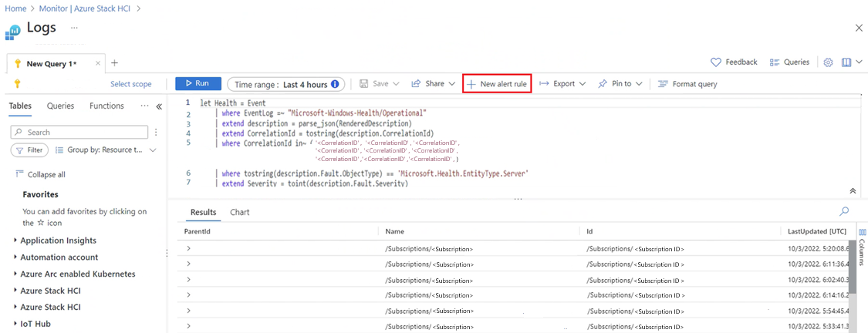Click the key icon beside Select scope

tap(17, 84)
